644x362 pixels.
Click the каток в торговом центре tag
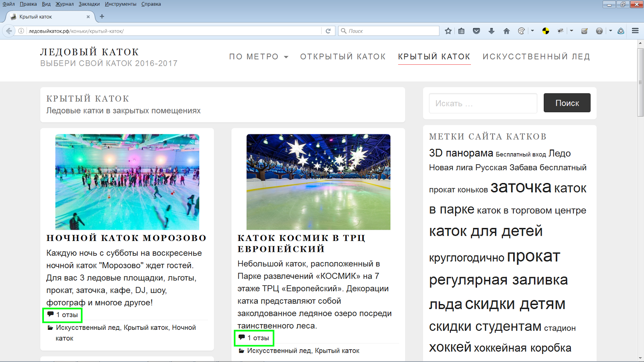[531, 210]
